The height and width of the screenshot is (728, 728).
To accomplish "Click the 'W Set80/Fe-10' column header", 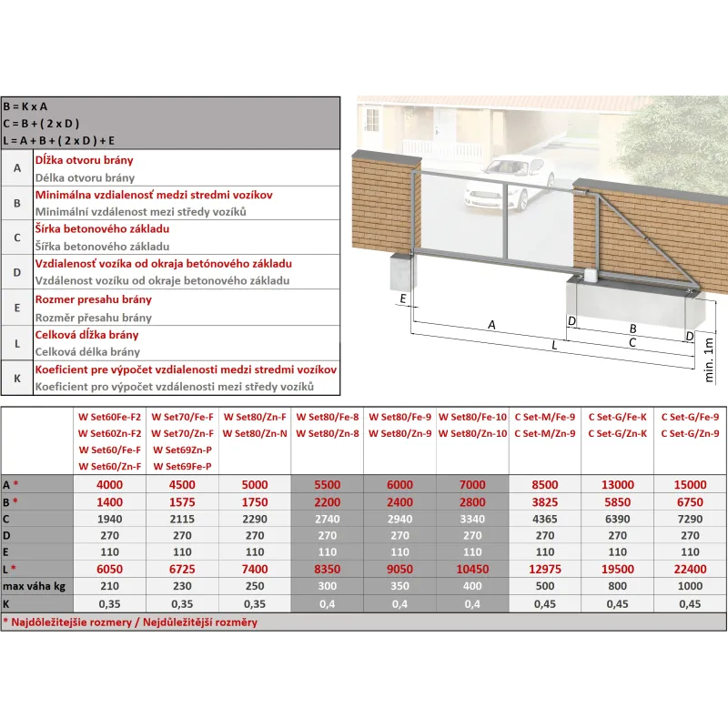I will (x=472, y=417).
